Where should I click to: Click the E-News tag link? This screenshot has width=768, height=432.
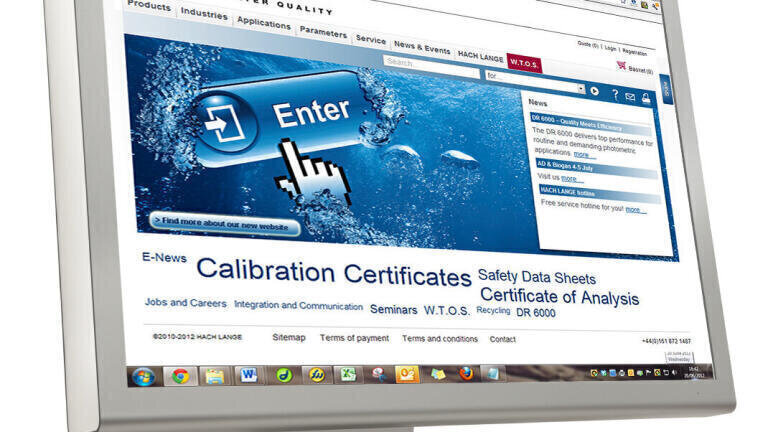coord(164,257)
